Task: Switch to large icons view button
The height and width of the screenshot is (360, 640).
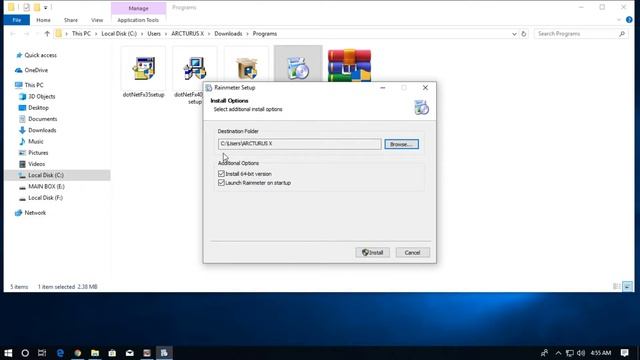Action: coord(628,287)
